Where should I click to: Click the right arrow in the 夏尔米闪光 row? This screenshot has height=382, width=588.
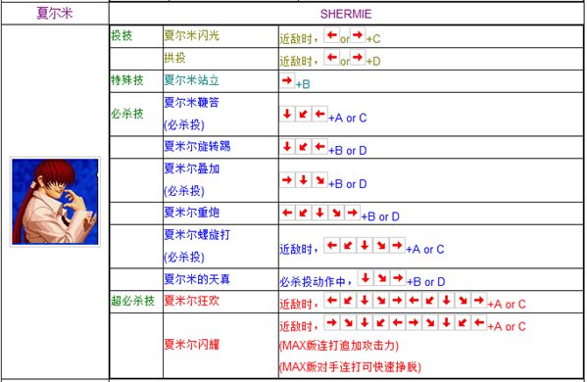358,35
